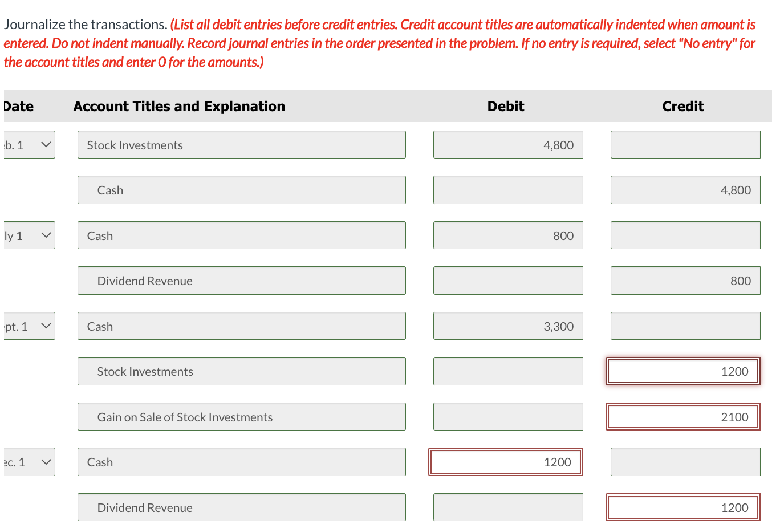The height and width of the screenshot is (532, 776).
Task: Click the empty debit field beside Dividend Revenue 1200
Action: [508, 507]
